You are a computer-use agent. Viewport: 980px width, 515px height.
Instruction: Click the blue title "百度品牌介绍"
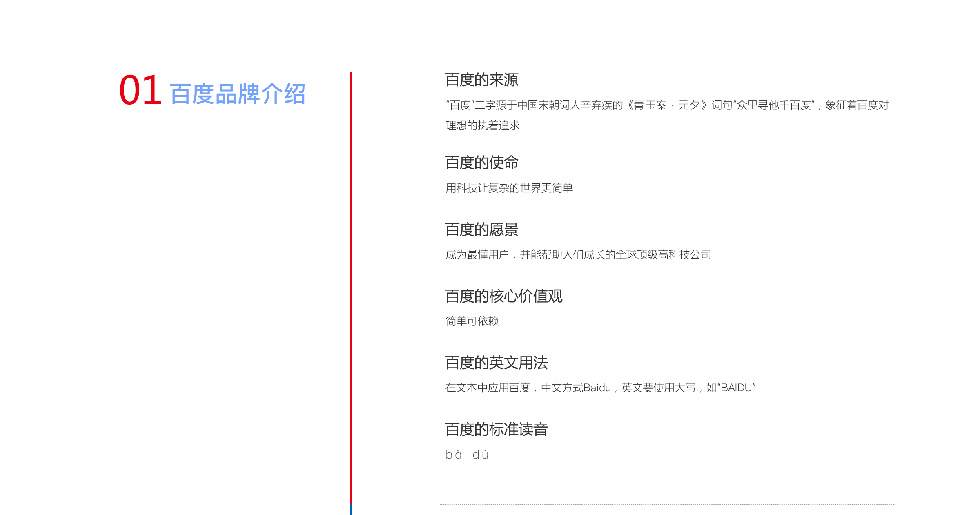coord(237,94)
